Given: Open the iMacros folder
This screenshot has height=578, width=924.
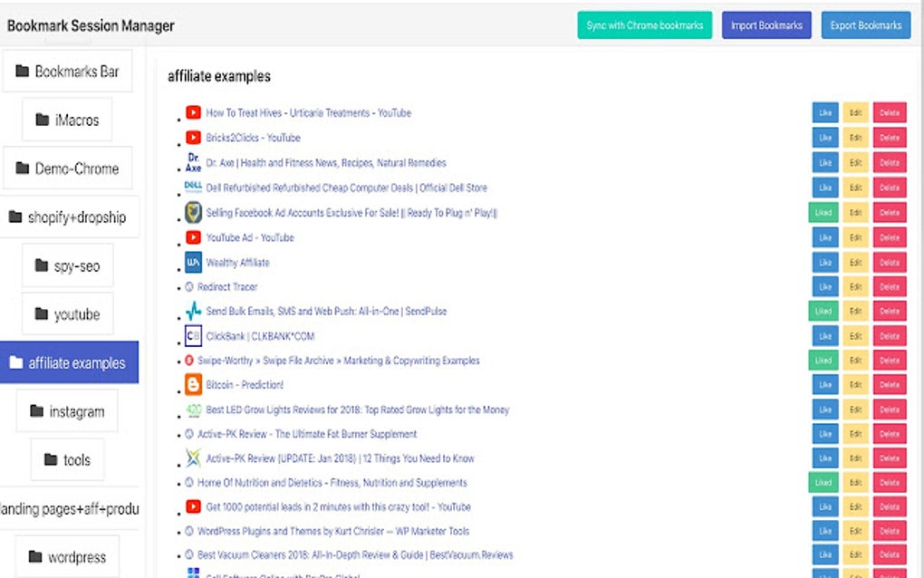Looking at the screenshot, I should (67, 120).
